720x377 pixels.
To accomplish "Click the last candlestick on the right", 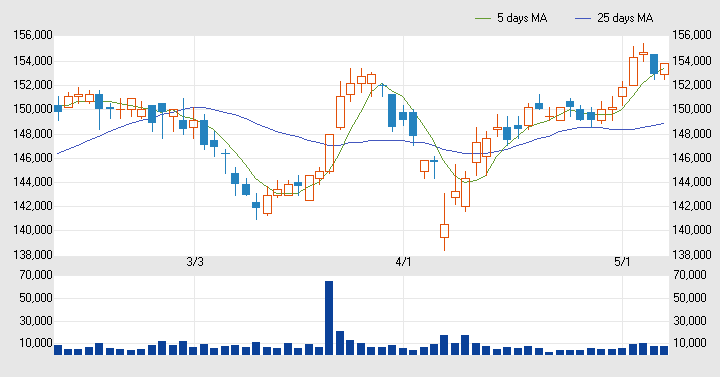I will pos(664,70).
